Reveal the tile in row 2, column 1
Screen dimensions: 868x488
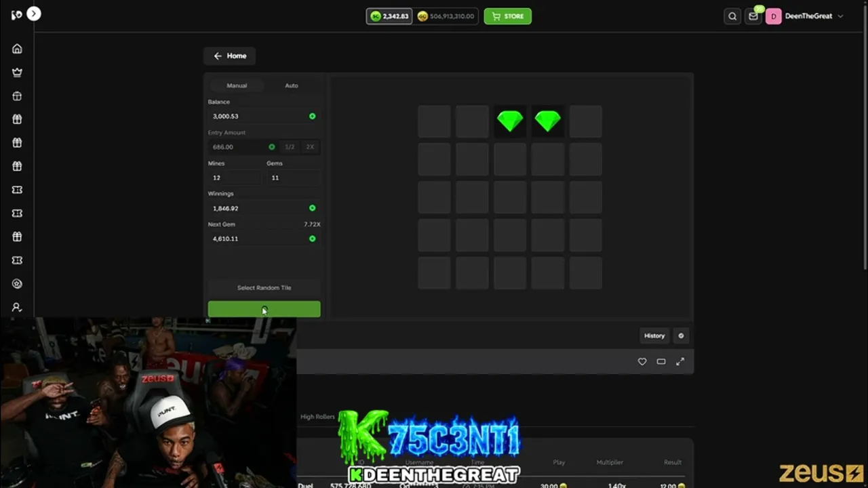click(x=434, y=159)
